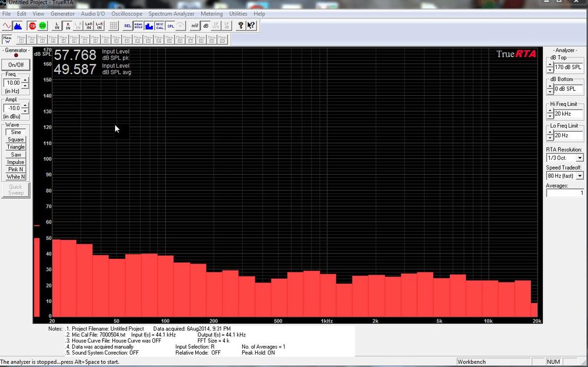Increase generator Freq with up arrow

click(25, 81)
